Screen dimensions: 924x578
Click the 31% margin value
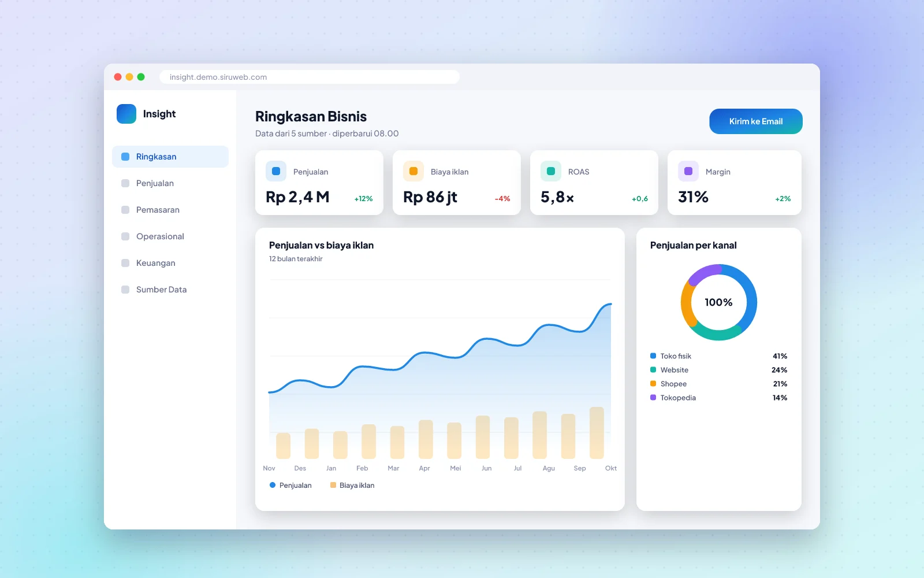(693, 198)
